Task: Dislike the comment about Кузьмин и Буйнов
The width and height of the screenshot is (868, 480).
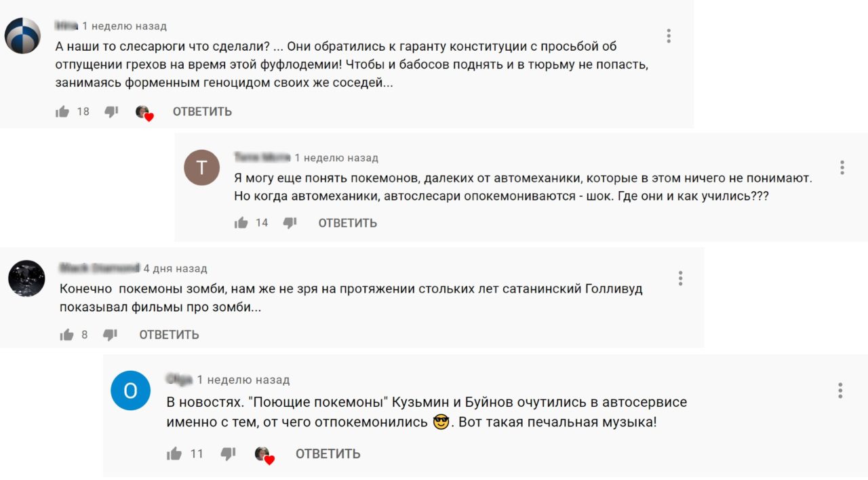Action: tap(229, 454)
